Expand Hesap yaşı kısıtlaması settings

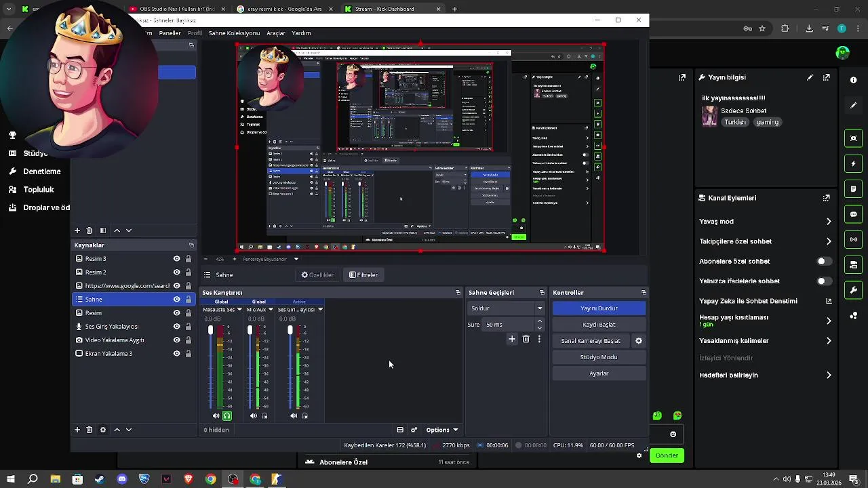829,321
